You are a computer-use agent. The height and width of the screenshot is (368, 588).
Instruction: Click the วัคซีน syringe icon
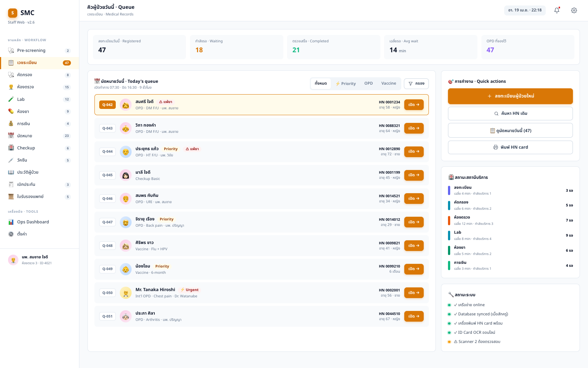pyautogui.click(x=11, y=160)
